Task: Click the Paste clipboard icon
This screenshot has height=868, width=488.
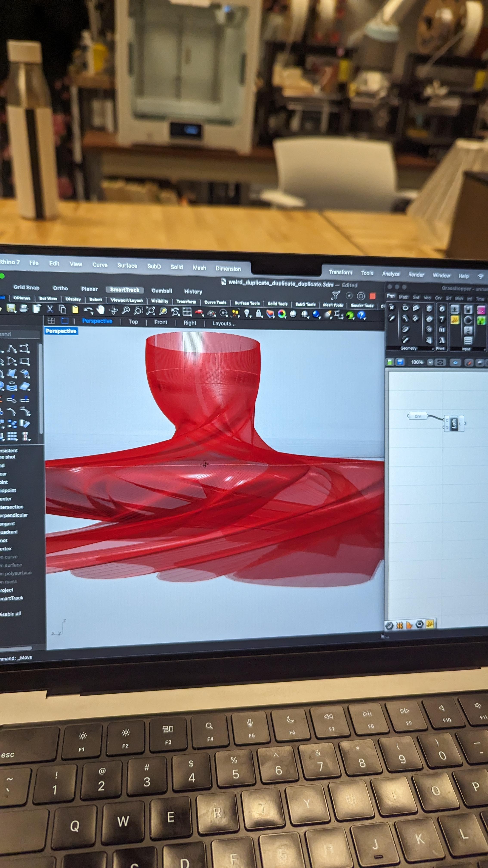Action: click(x=75, y=309)
